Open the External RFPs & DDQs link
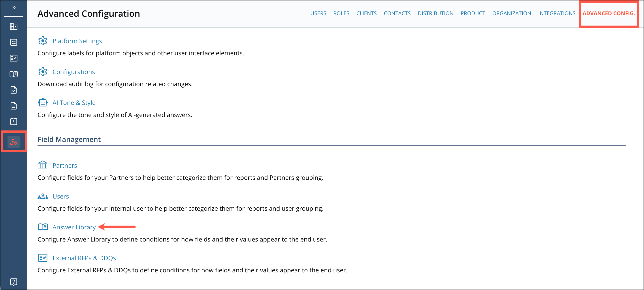 coord(84,258)
